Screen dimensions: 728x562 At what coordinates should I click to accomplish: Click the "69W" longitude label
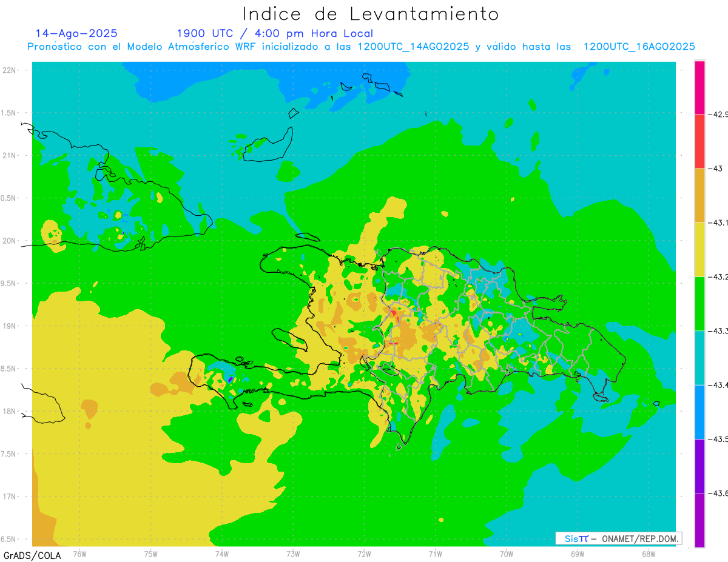[577, 554]
